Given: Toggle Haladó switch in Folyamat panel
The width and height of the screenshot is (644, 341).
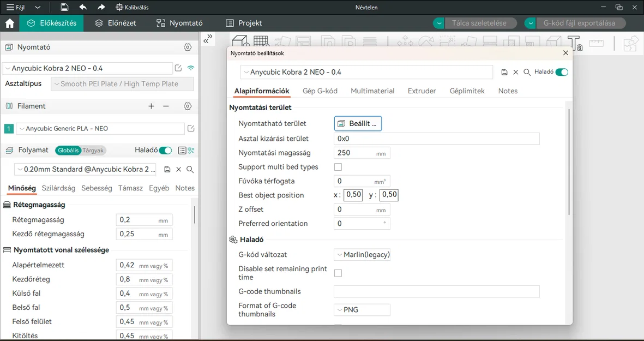Looking at the screenshot, I should 166,151.
